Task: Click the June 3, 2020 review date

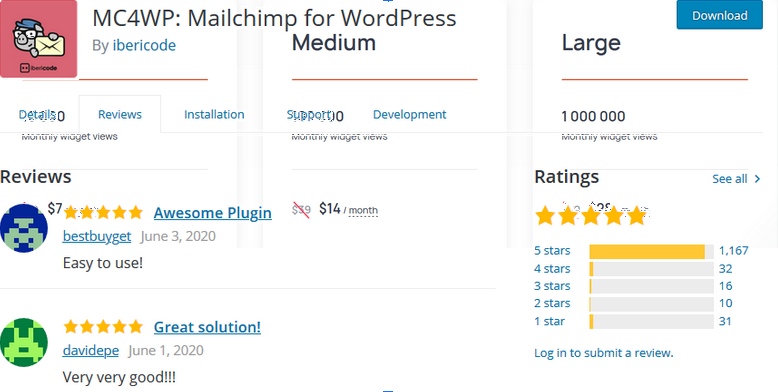Action: coord(178,236)
